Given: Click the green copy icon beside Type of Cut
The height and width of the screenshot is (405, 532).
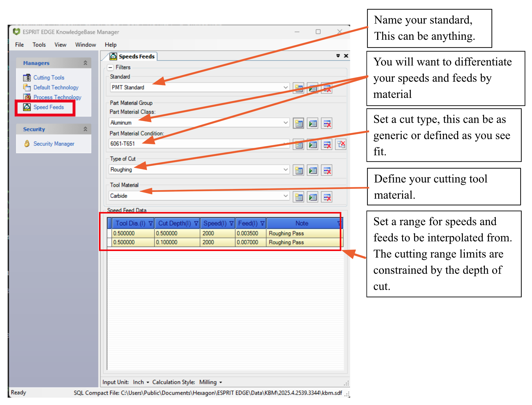Looking at the screenshot, I should [x=313, y=170].
